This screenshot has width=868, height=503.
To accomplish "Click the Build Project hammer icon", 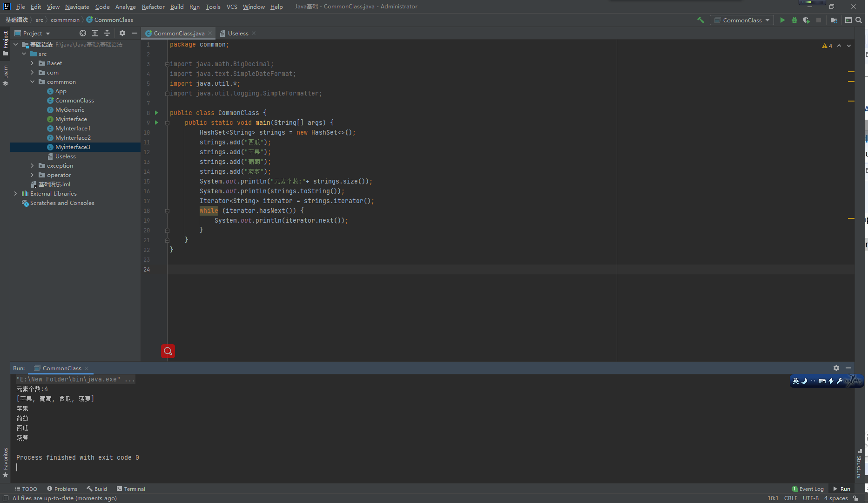I will coord(700,20).
